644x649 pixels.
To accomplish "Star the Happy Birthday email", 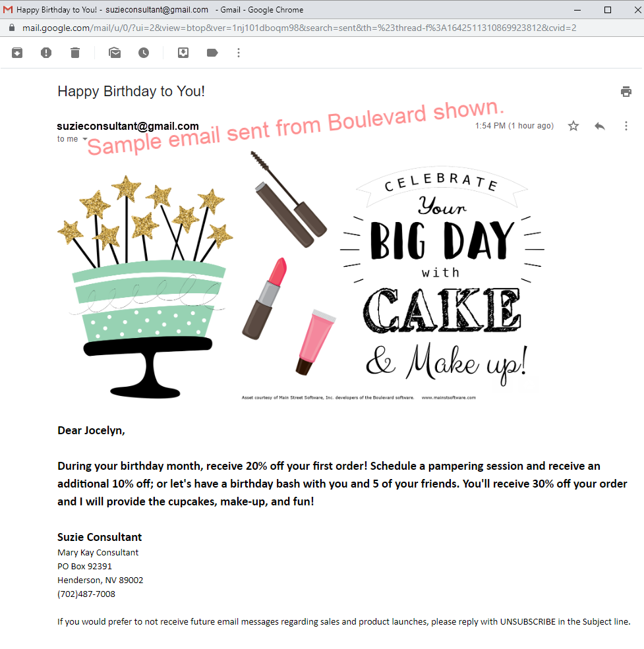I will click(573, 126).
